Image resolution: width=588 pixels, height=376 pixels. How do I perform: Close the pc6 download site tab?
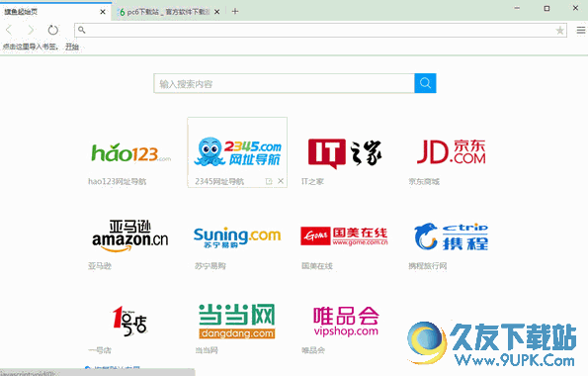tap(216, 12)
